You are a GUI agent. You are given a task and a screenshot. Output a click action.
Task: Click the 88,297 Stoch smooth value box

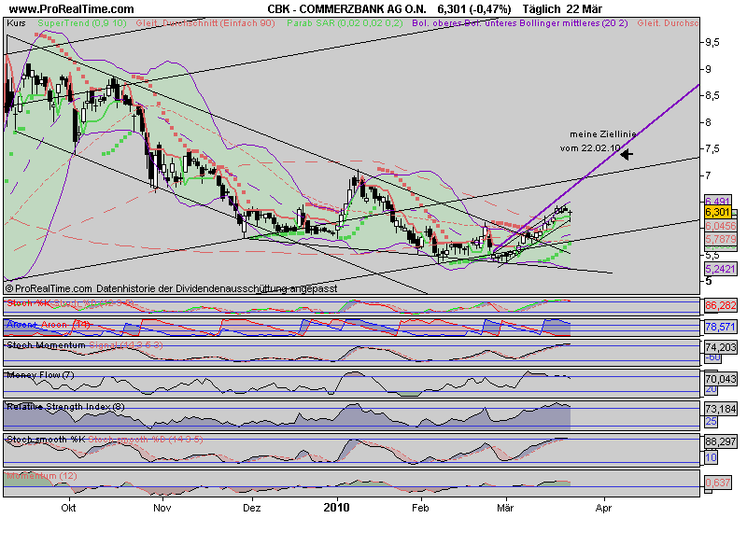click(x=720, y=441)
